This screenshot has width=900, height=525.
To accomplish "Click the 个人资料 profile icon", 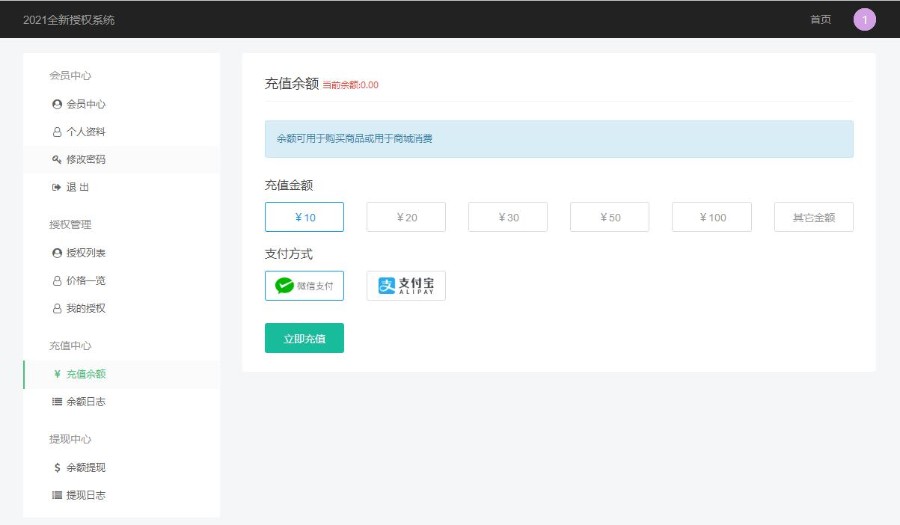I will [57, 132].
